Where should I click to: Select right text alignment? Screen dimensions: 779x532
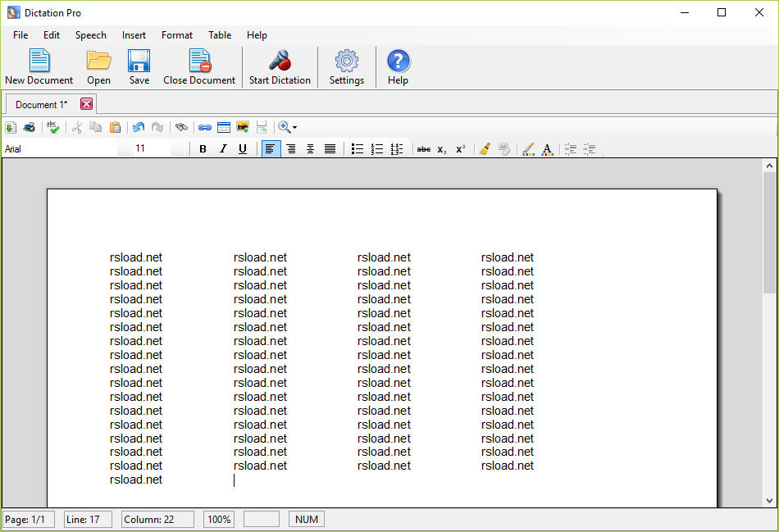[x=291, y=149]
